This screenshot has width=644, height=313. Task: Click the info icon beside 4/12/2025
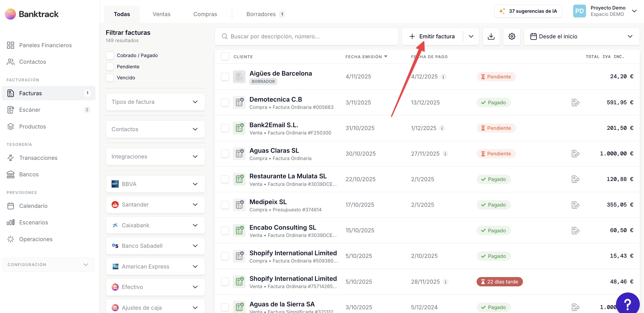point(443,77)
